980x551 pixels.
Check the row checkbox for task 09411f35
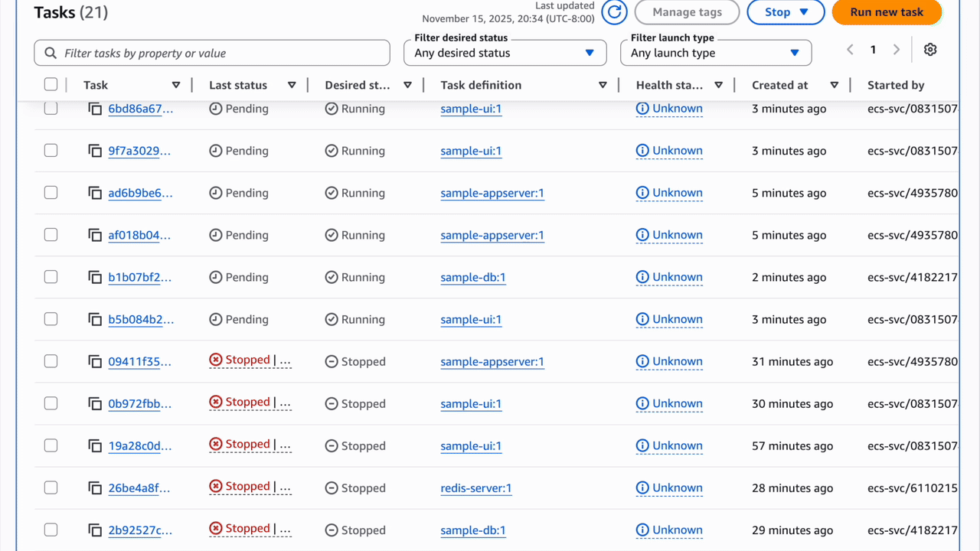(51, 360)
